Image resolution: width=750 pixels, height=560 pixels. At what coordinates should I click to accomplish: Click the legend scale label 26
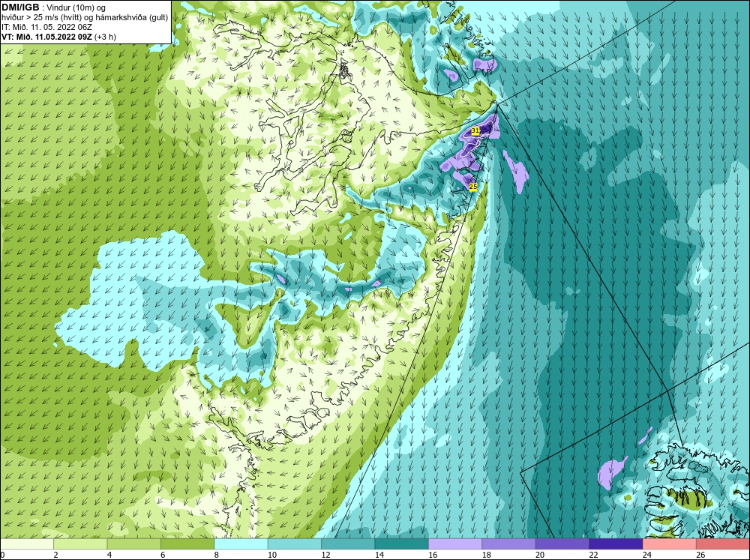pyautogui.click(x=700, y=555)
